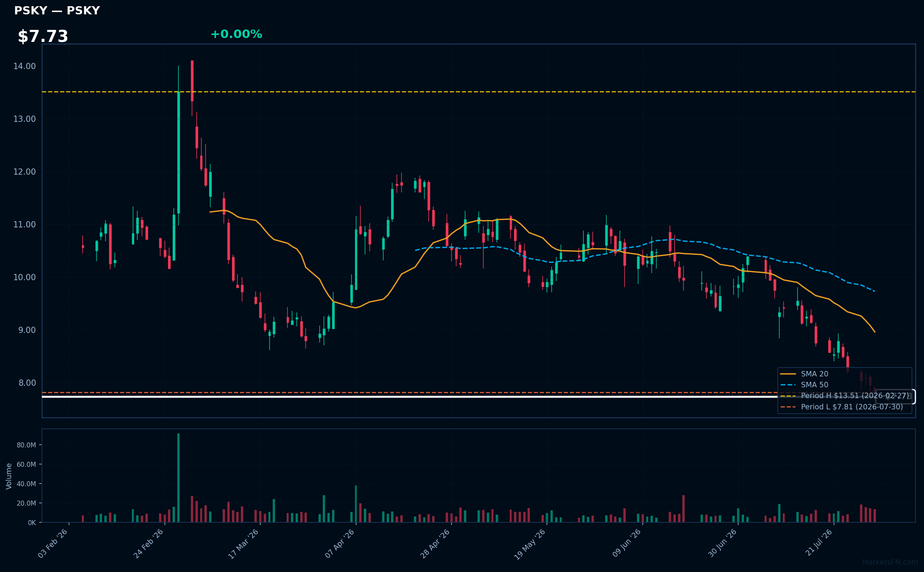924x572 pixels.
Task: Click the end of the blue SMA 50 line
Action: point(874,291)
